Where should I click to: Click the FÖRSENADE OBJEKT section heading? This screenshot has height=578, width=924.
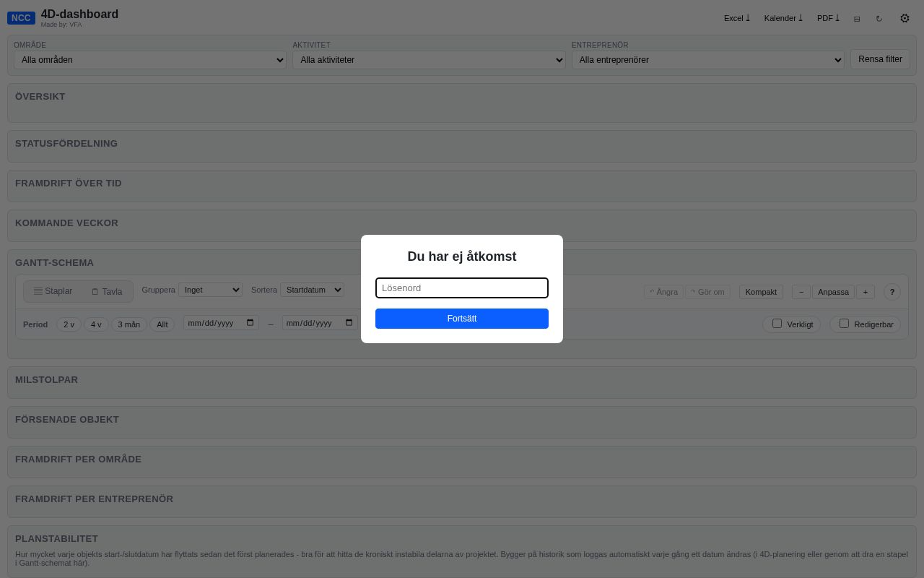pyautogui.click(x=67, y=420)
